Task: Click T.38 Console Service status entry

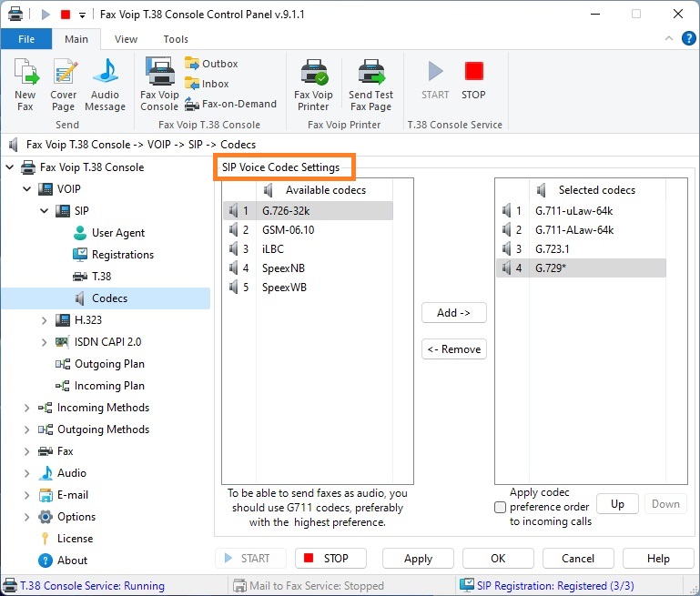Action: 84,586
